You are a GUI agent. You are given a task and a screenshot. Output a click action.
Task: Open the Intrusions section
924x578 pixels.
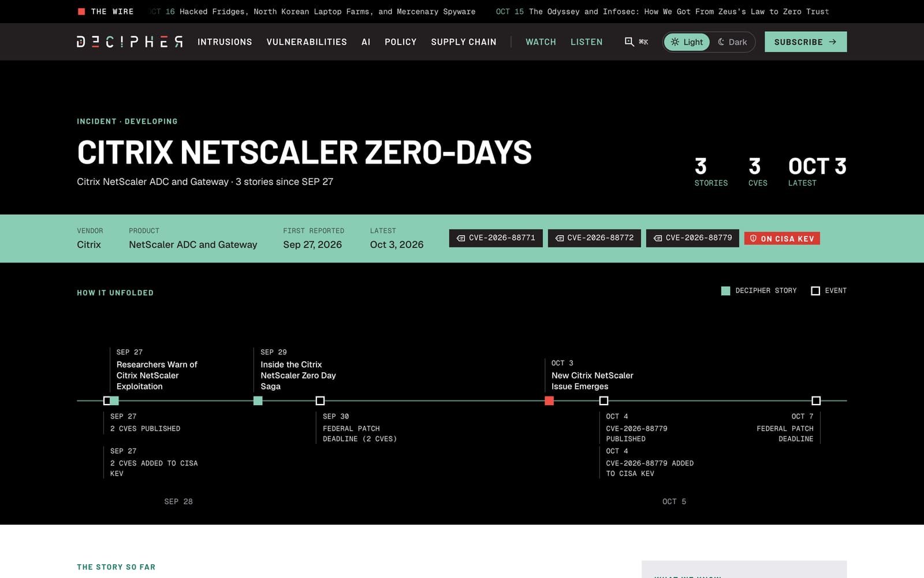point(225,42)
